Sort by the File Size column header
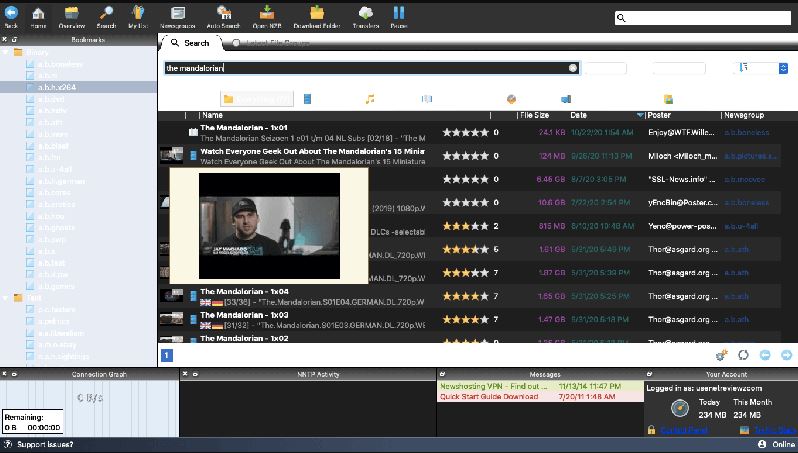798x453 pixels. pyautogui.click(x=534, y=116)
